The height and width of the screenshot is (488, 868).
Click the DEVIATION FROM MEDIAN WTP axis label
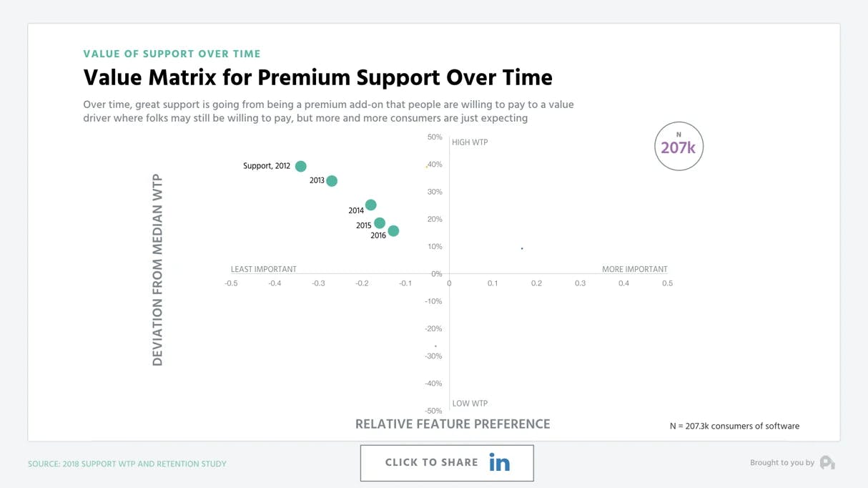click(157, 270)
